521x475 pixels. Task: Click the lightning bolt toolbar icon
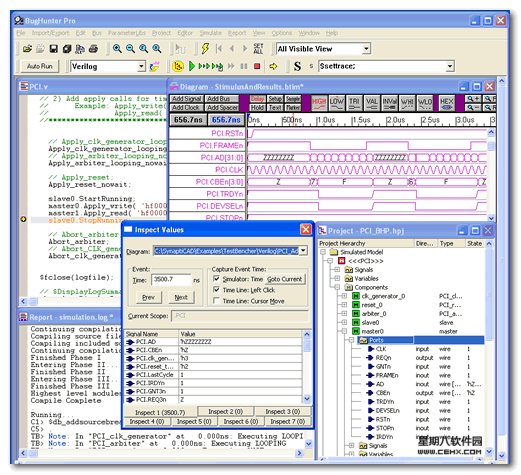[x=205, y=49]
